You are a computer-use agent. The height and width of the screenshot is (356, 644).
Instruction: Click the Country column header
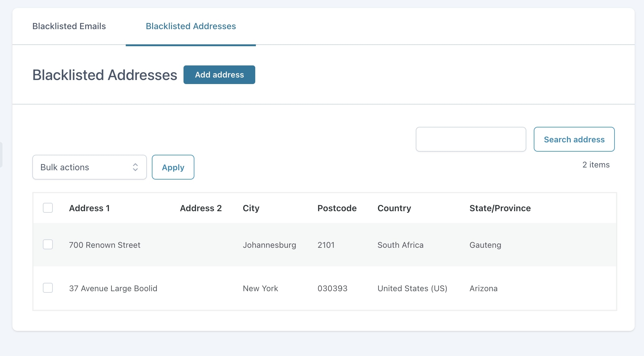click(x=394, y=208)
